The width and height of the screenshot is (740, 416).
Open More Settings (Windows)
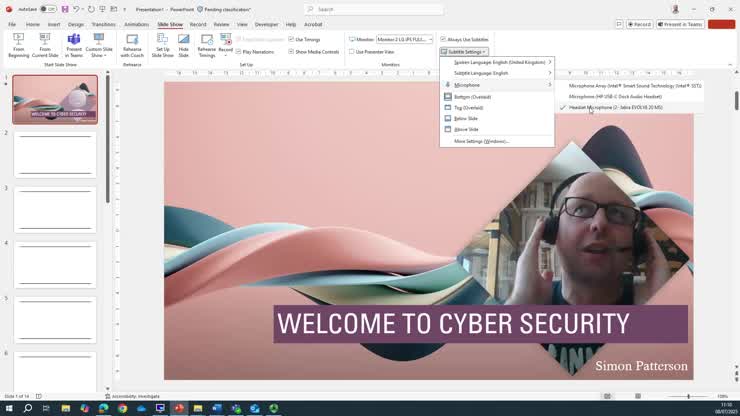(497, 141)
